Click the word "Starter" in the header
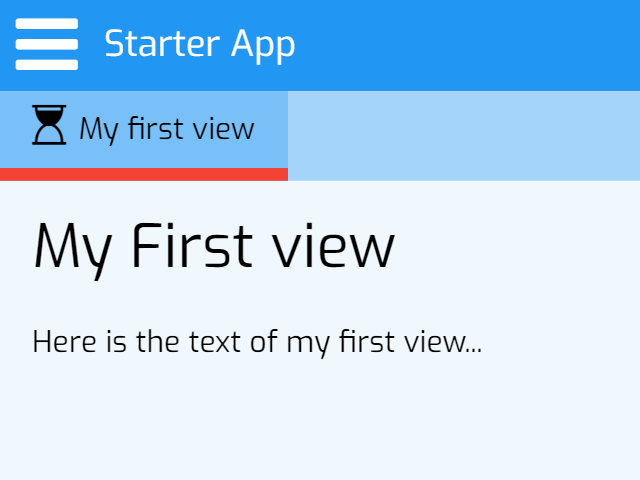This screenshot has width=640, height=480. click(x=162, y=43)
